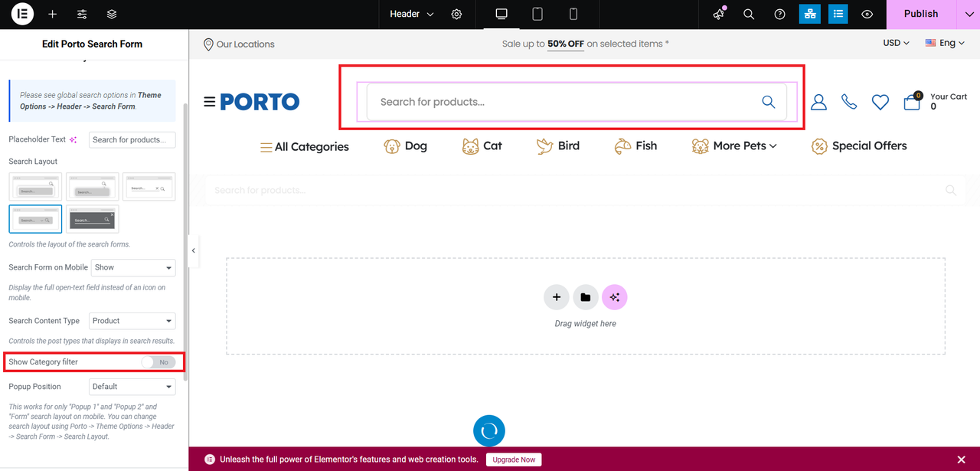
Task: Open the help question mark icon
Action: tap(779, 14)
